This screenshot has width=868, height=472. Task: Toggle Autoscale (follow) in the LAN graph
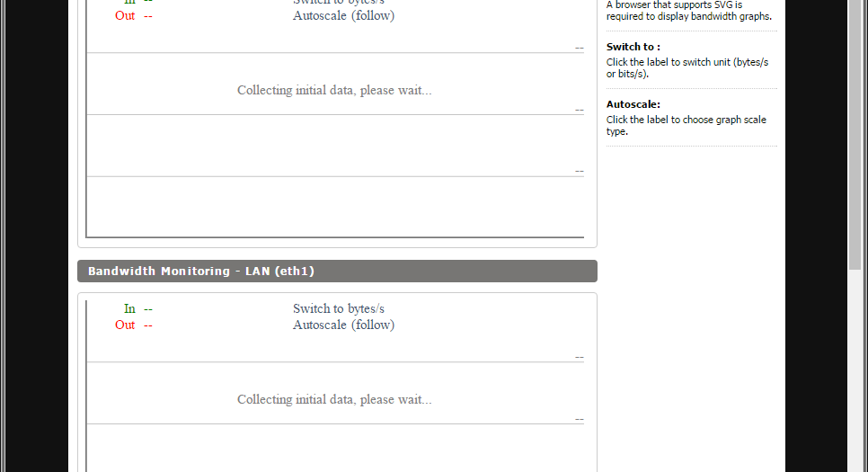[x=343, y=325]
